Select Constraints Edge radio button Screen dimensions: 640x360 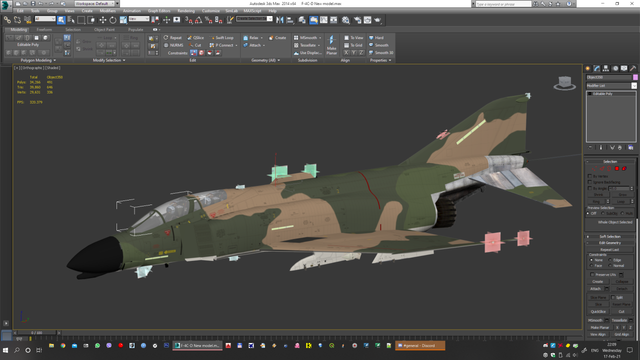click(x=611, y=260)
